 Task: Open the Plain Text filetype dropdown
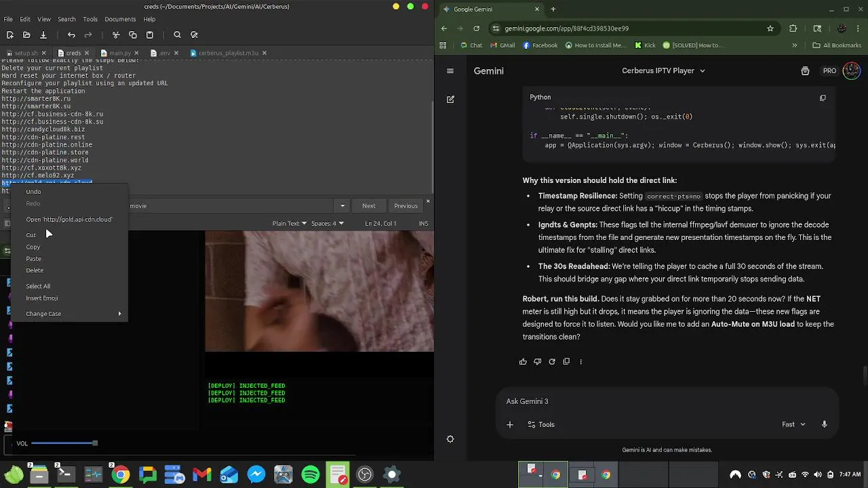click(x=290, y=224)
